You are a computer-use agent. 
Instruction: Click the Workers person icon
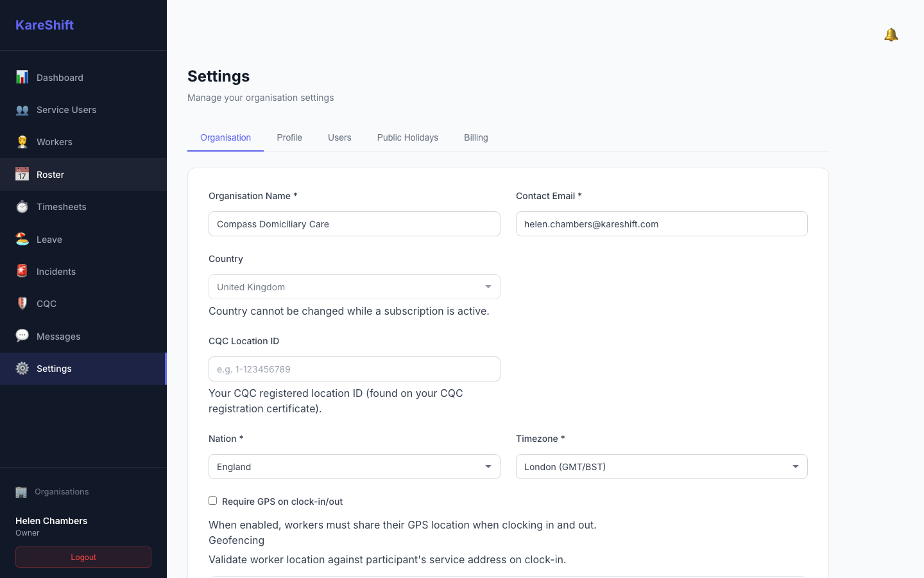tap(22, 142)
